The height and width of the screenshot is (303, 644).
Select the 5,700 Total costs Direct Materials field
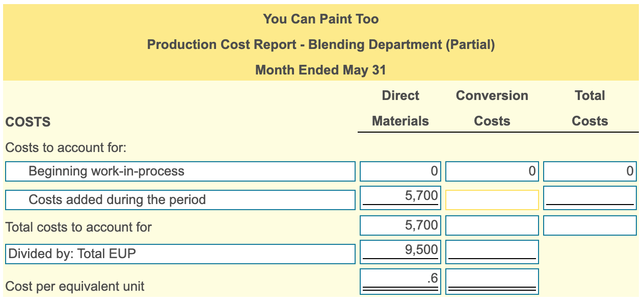(x=399, y=225)
